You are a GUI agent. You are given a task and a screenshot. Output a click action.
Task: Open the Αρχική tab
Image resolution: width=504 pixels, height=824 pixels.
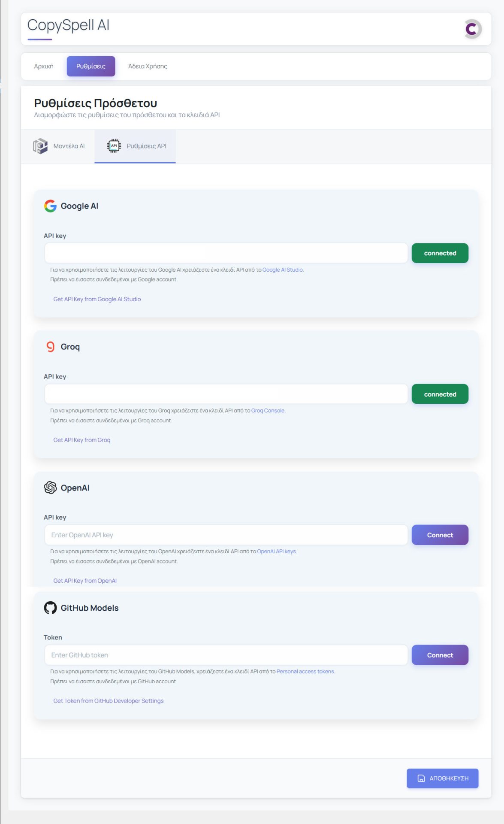click(44, 66)
